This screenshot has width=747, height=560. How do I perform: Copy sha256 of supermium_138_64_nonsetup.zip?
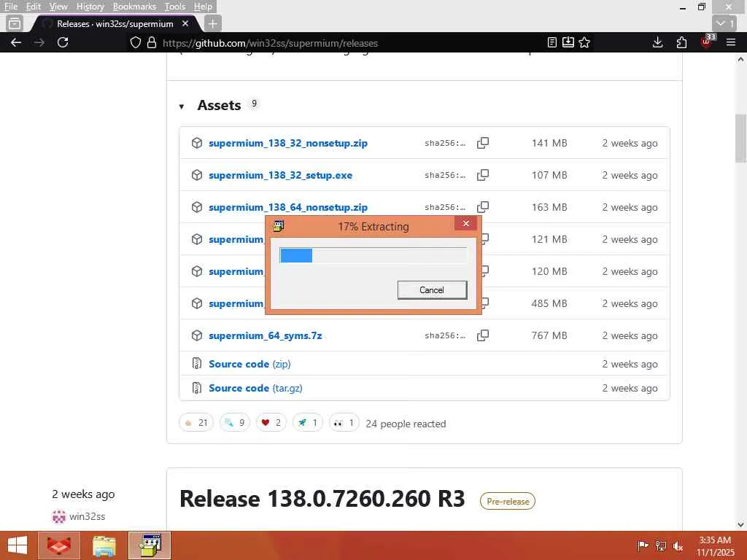tap(483, 206)
